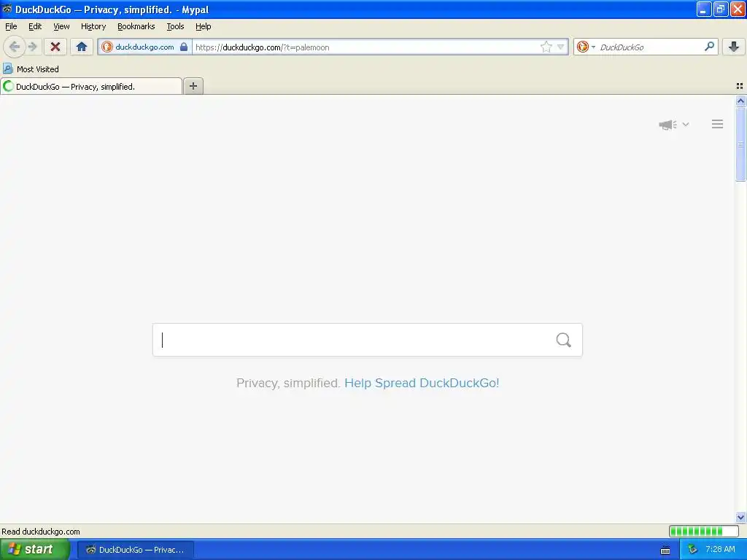The width and height of the screenshot is (747, 560).
Task: Click the green tray icon beside clock
Action: pos(692,550)
